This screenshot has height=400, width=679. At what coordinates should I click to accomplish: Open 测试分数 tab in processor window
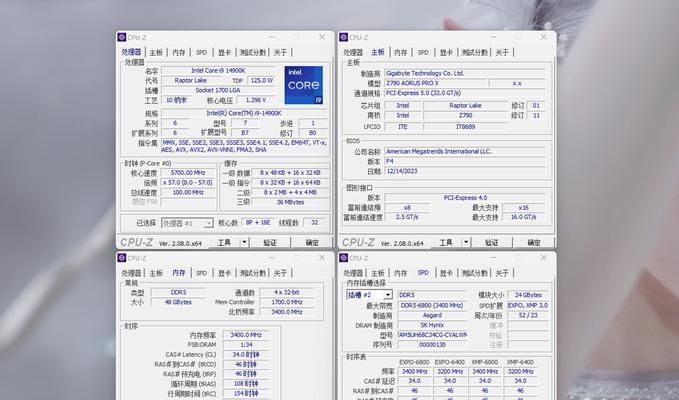253,52
